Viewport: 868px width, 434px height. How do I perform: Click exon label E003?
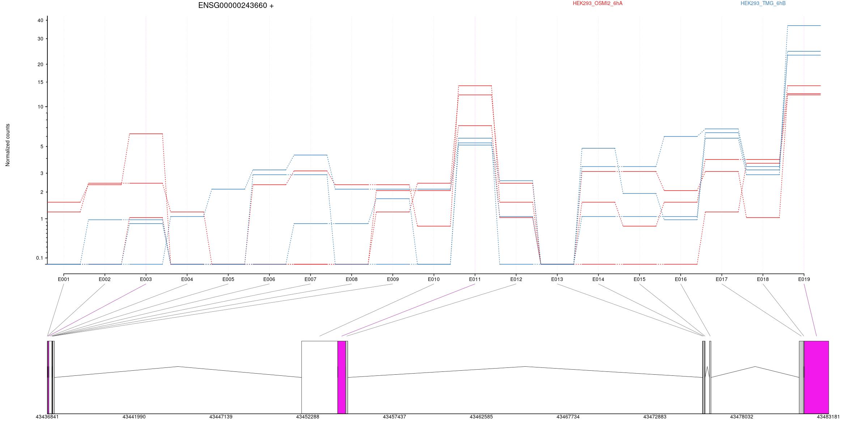(x=146, y=279)
